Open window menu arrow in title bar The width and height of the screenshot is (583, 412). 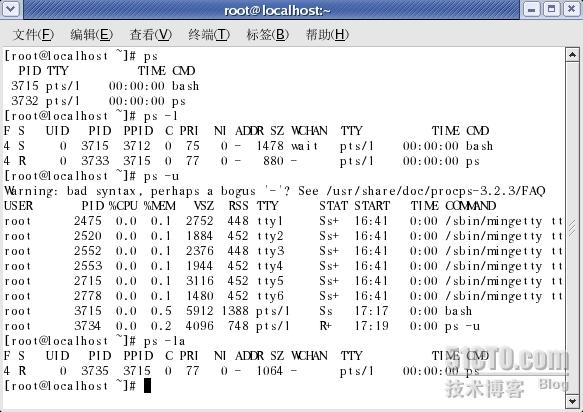(x=10, y=9)
